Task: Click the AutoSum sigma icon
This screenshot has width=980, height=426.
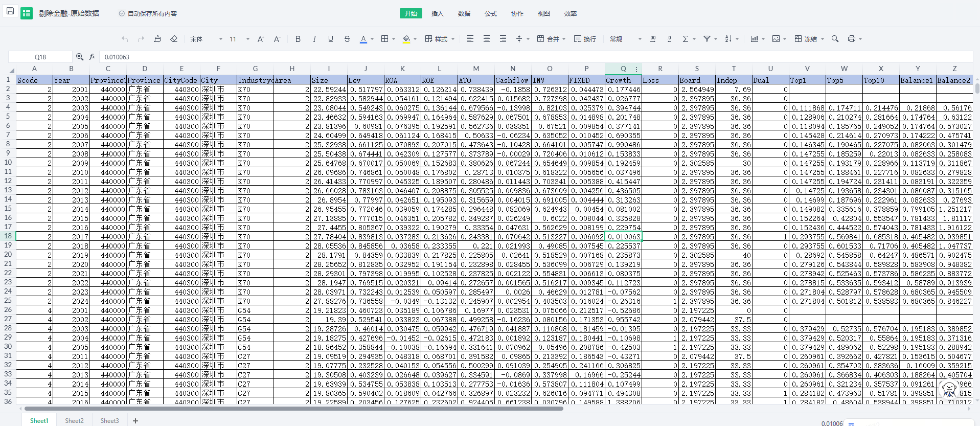Action: (x=686, y=39)
